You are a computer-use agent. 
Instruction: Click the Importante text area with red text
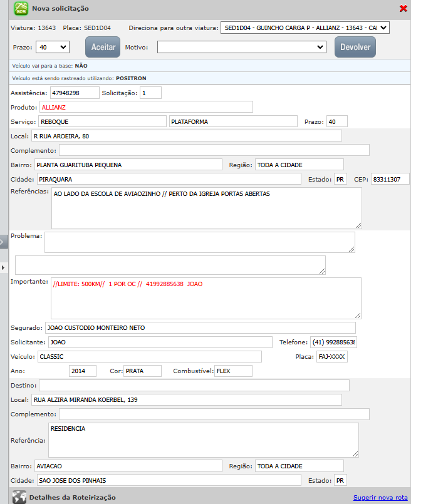206,299
